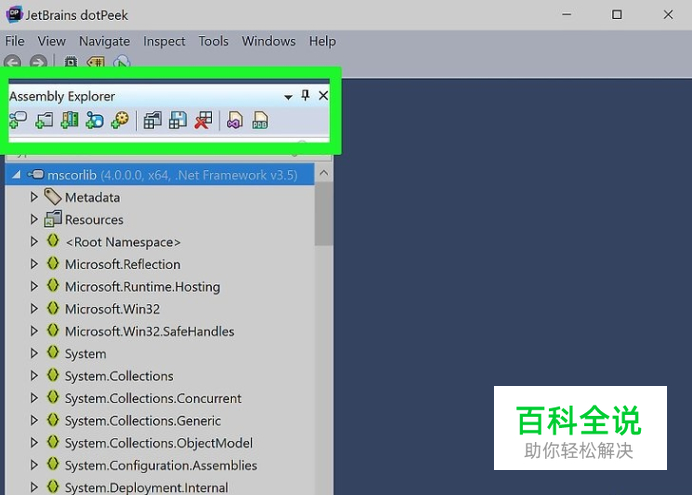Screen dimensions: 692x495
Task: Select the Resources tree item
Action: 94,220
